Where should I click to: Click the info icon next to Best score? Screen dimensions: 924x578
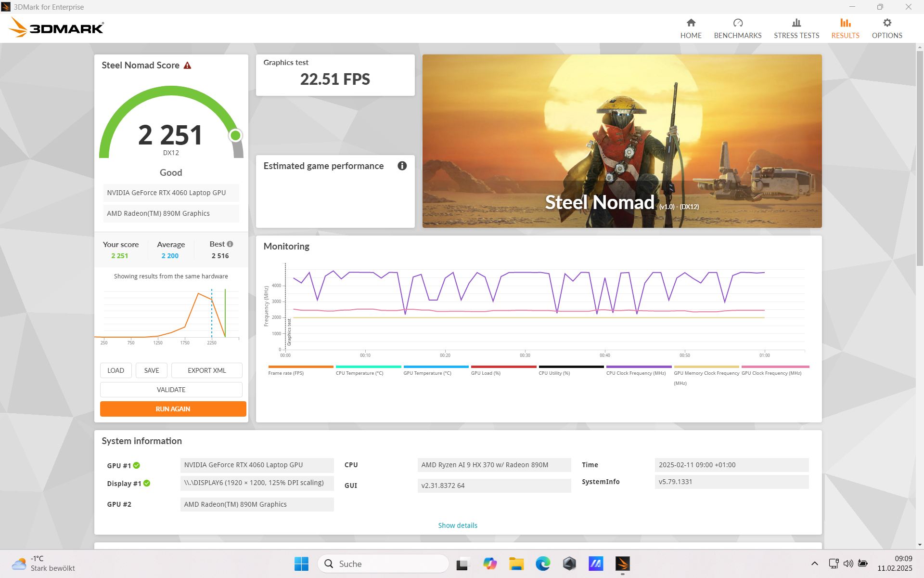point(230,244)
